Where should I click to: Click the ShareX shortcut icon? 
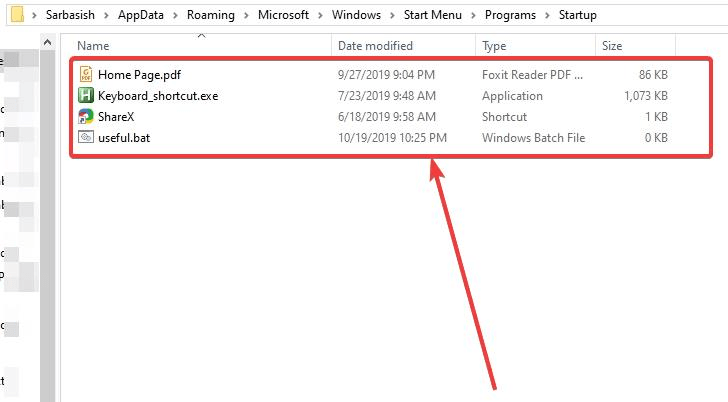tap(86, 117)
